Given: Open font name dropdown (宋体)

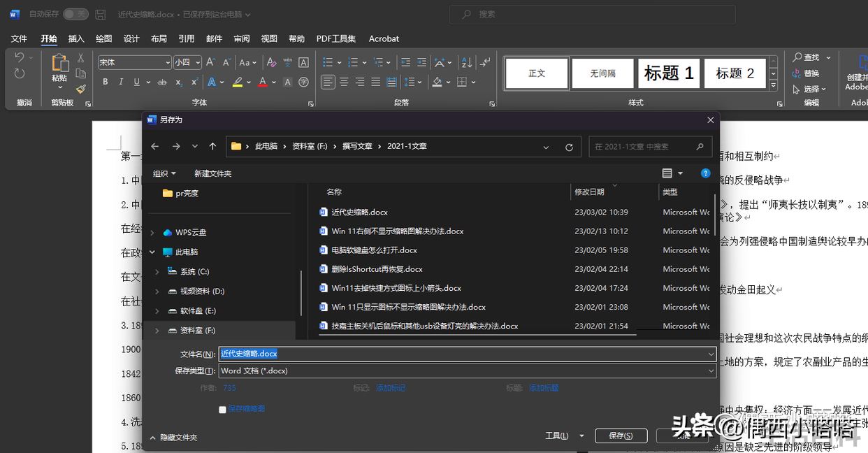Looking at the screenshot, I should pos(168,62).
